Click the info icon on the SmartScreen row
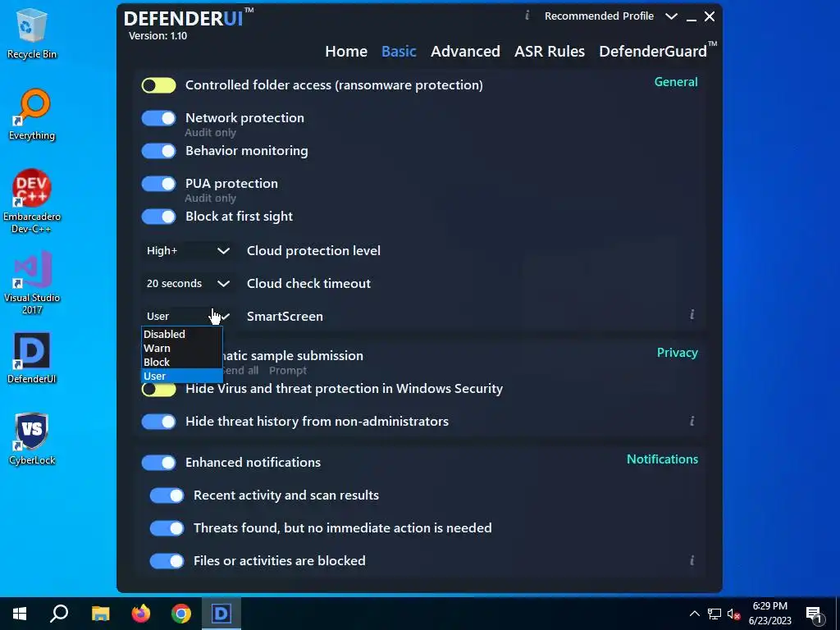840x630 pixels. pos(692,314)
